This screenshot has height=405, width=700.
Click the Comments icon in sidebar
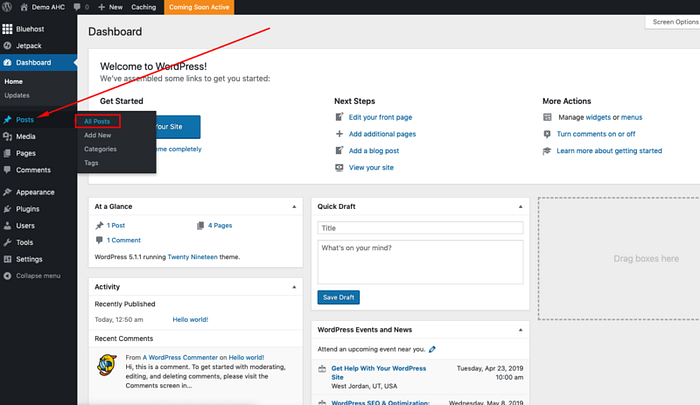point(7,170)
